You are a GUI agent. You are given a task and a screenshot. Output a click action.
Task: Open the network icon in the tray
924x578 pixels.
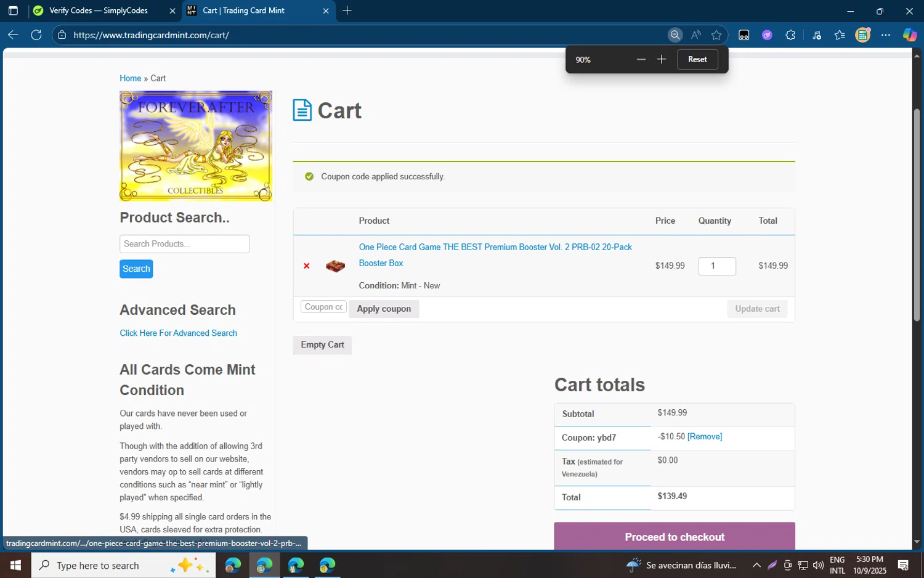tap(803, 565)
